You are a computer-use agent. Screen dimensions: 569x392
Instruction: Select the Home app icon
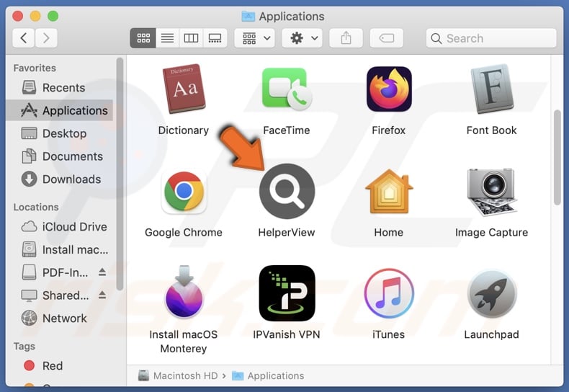tap(389, 191)
